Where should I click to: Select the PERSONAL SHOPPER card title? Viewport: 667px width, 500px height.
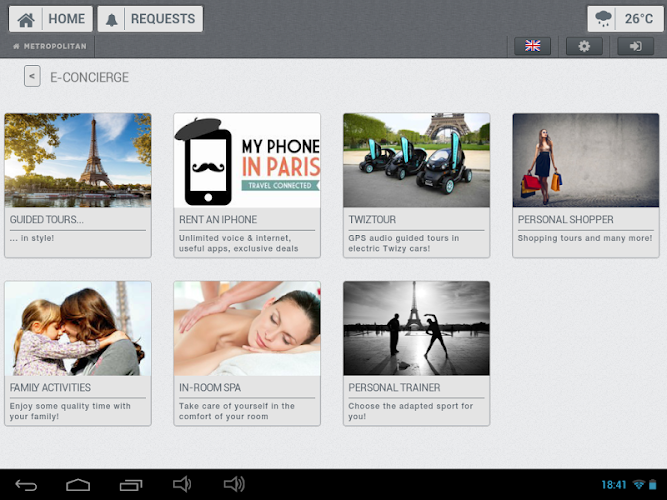coord(565,220)
